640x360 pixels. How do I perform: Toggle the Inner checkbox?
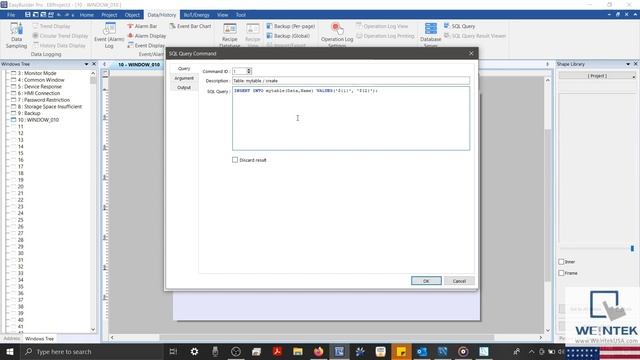tap(561, 262)
